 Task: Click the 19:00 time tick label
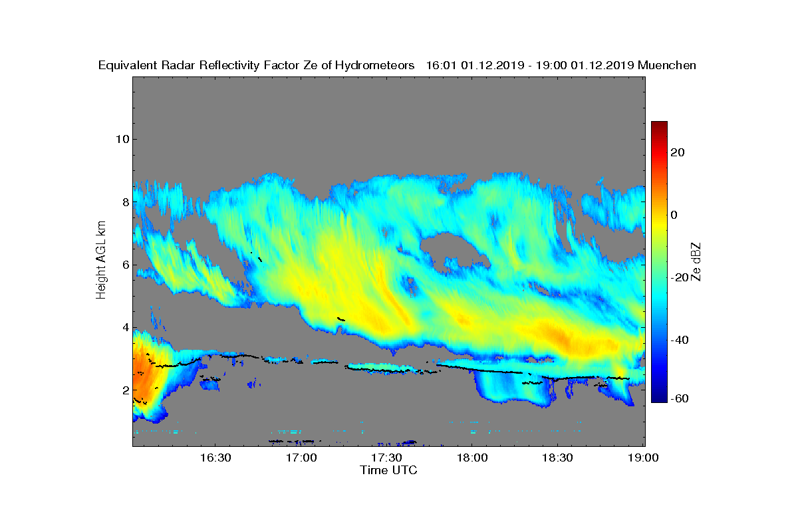click(643, 458)
